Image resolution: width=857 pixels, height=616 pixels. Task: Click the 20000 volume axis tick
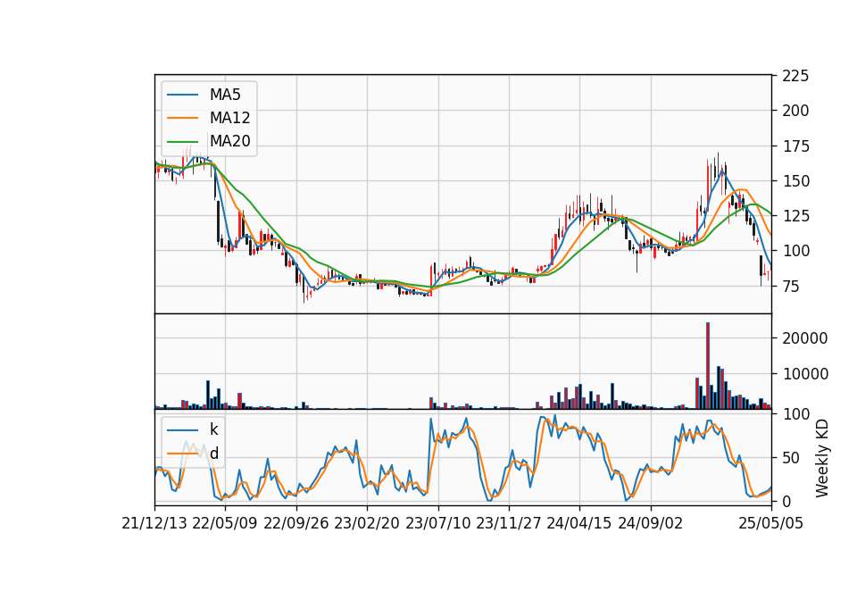coord(804,338)
